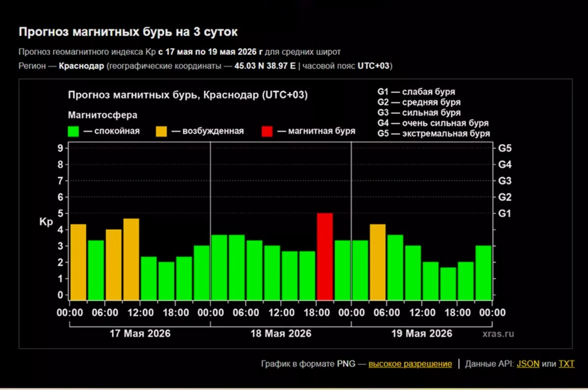Click the Краснодар region name
This screenshot has width=588, height=390.
(81, 66)
